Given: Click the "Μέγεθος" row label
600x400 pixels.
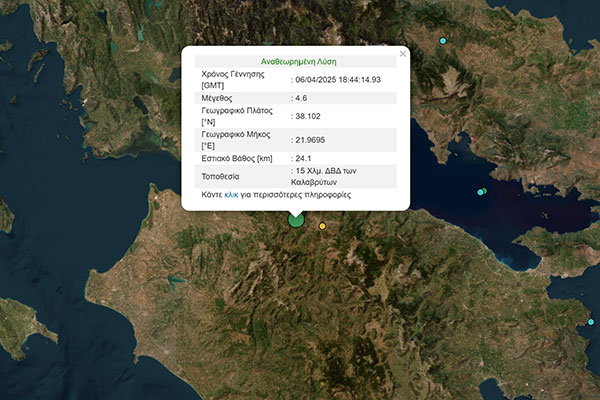Looking at the screenshot, I should tap(219, 98).
